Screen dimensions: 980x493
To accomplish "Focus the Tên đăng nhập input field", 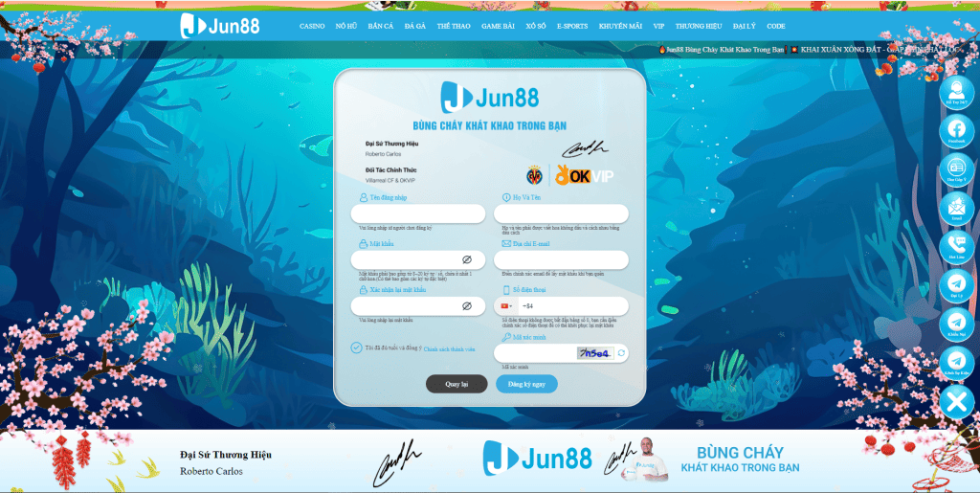I will coord(418,213).
